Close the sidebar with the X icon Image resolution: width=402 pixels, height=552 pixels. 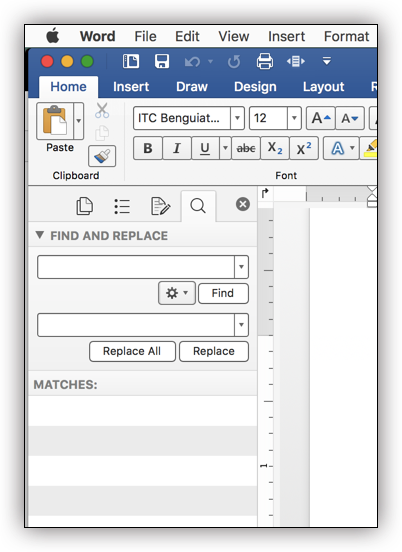(x=243, y=204)
